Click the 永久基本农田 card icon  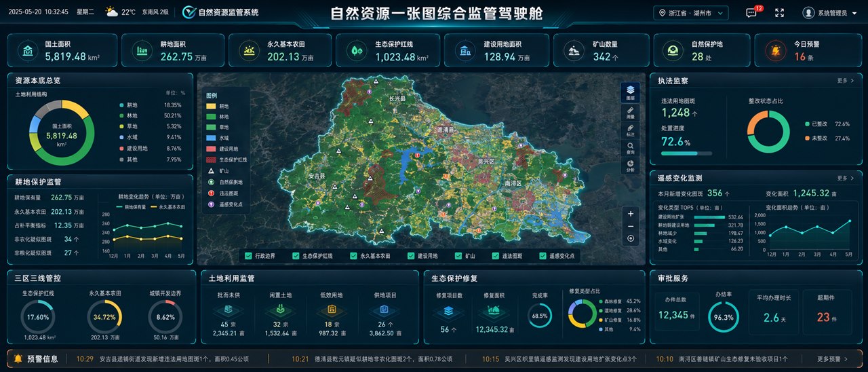tap(249, 51)
